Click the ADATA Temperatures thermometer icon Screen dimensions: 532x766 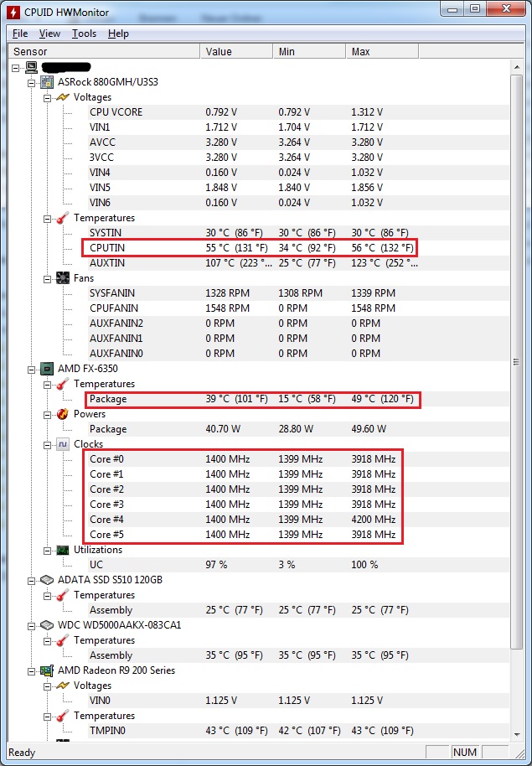point(63,595)
